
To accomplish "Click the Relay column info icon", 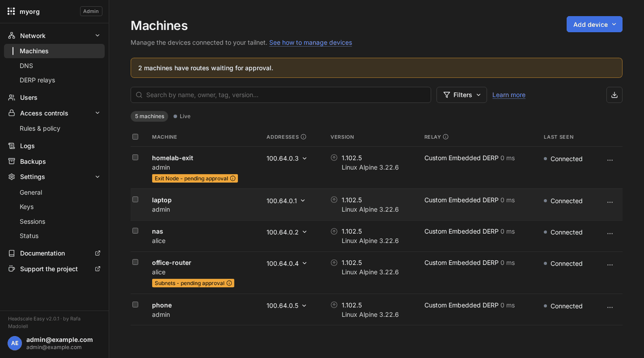I will (445, 137).
